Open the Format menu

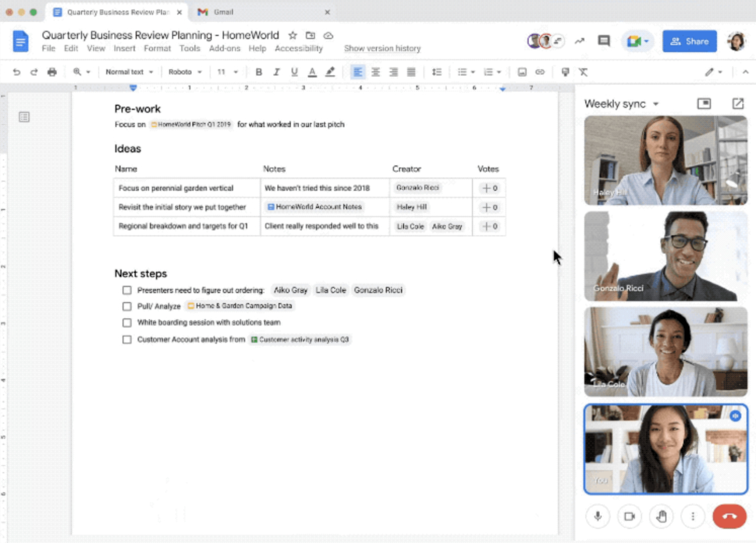click(x=157, y=48)
